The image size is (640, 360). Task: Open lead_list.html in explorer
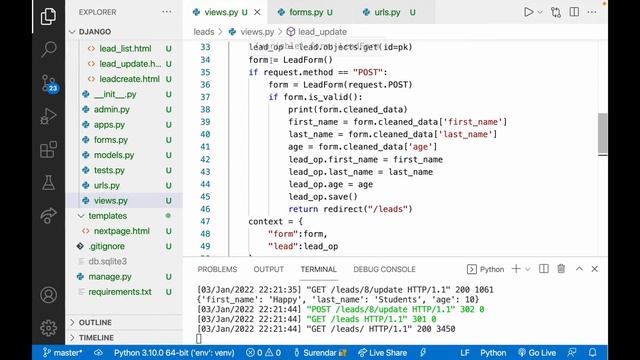click(124, 49)
